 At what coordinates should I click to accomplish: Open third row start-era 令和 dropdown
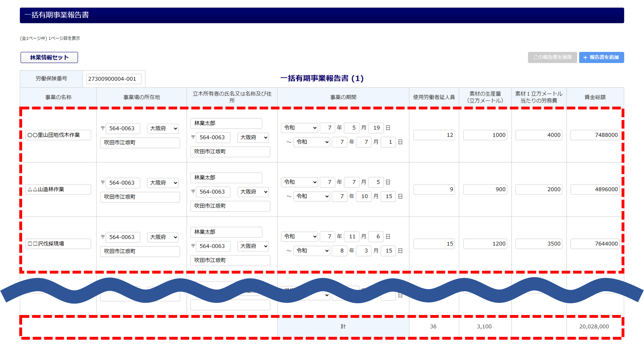[300, 237]
